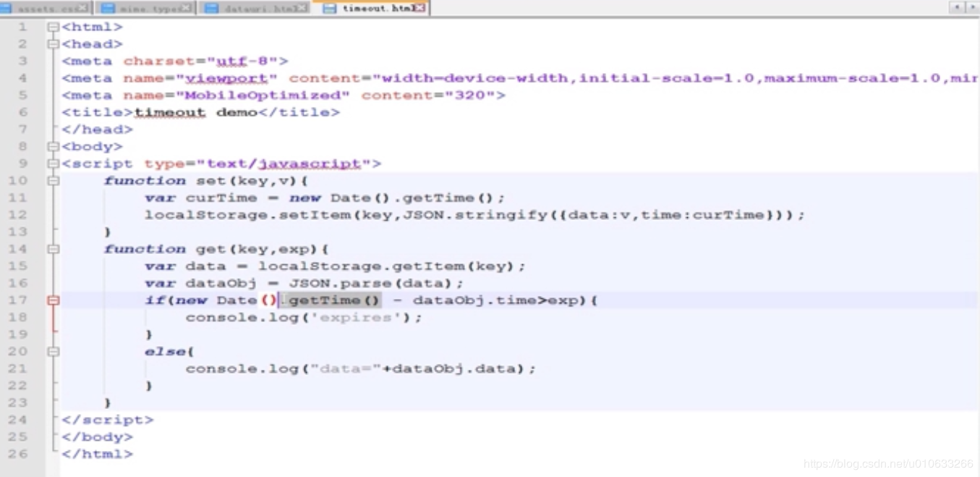Click the "MobileOptimized" meta name

click(x=263, y=96)
